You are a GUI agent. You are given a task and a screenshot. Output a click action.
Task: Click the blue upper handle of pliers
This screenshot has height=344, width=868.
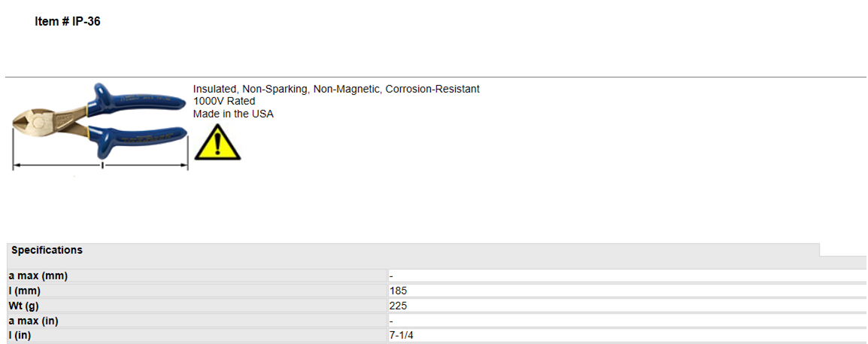141,99
